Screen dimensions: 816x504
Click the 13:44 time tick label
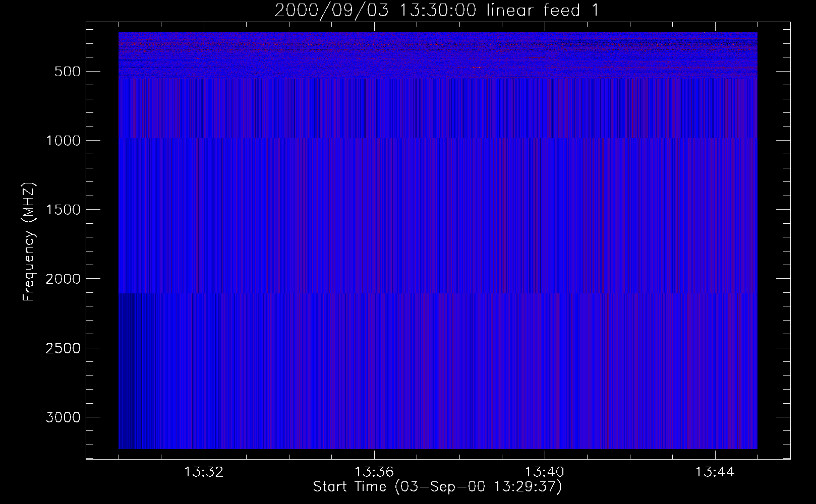pos(715,472)
